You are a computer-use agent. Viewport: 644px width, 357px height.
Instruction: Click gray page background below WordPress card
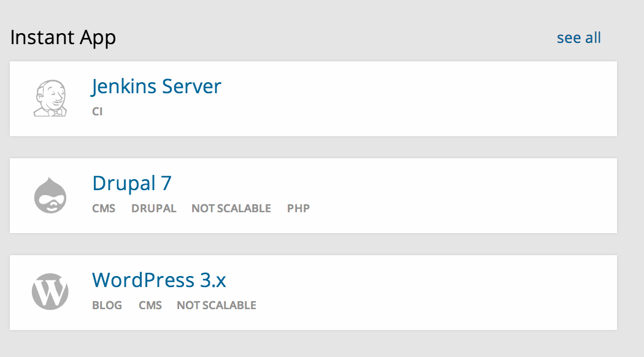click(307, 345)
